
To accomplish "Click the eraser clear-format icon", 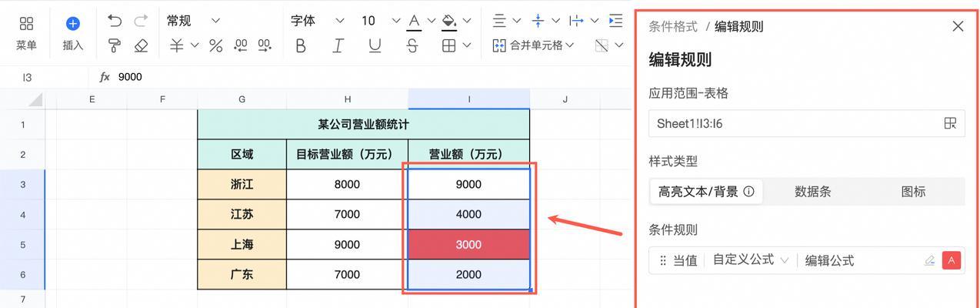I will 141,46.
